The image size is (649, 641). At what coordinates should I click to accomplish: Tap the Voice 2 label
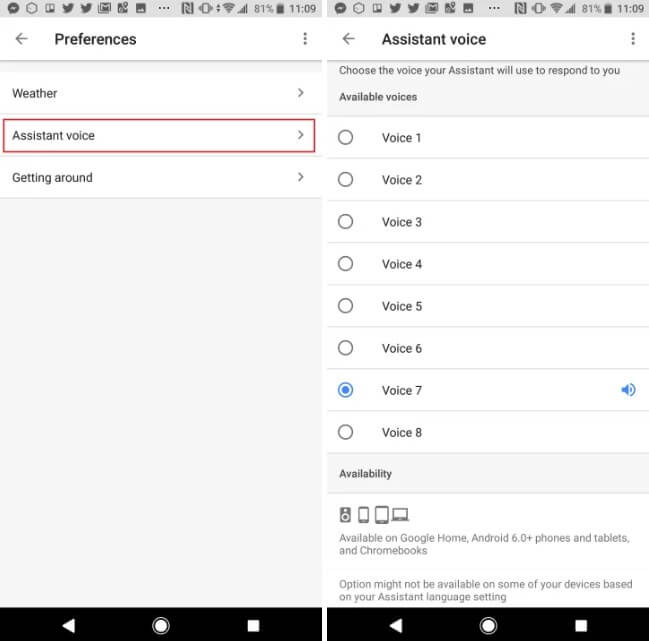pos(402,180)
